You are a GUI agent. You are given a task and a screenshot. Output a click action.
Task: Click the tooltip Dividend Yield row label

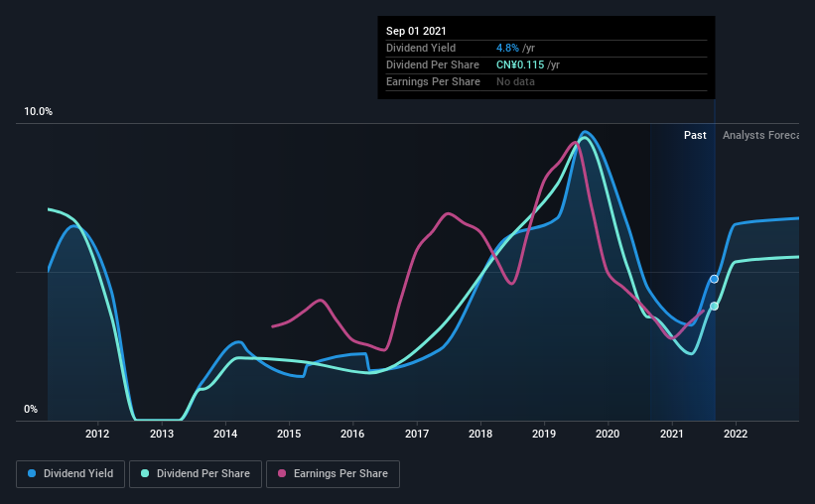click(421, 48)
